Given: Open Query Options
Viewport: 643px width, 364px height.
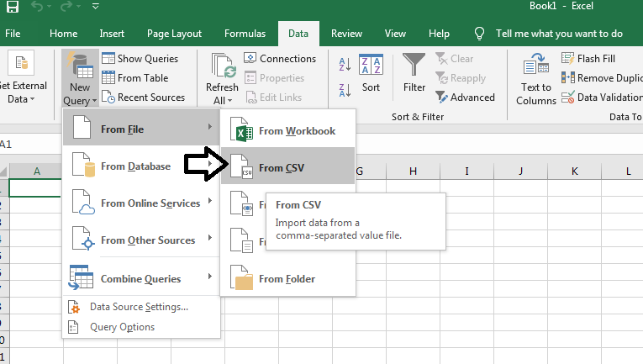Looking at the screenshot, I should tap(141, 327).
